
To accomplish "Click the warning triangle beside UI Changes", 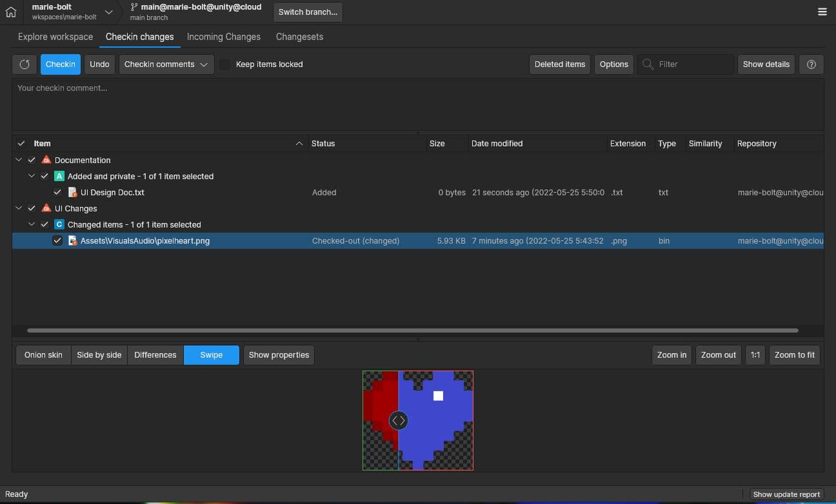I will [46, 208].
